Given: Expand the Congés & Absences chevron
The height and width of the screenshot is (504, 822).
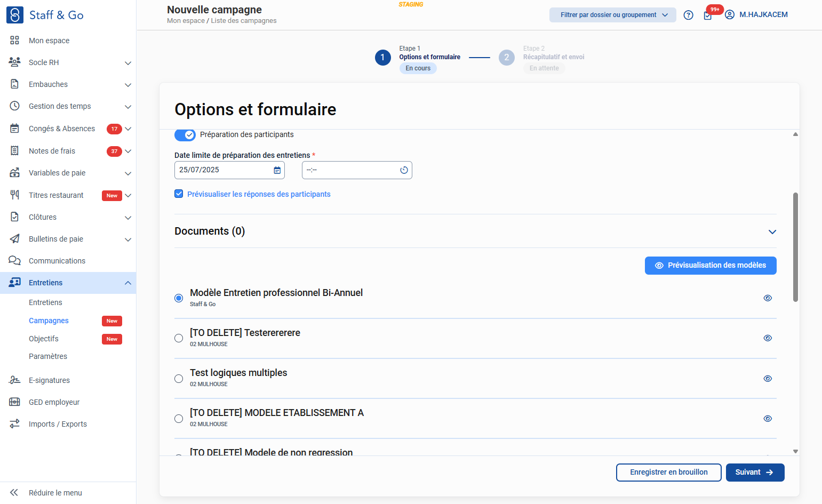Looking at the screenshot, I should tap(128, 129).
